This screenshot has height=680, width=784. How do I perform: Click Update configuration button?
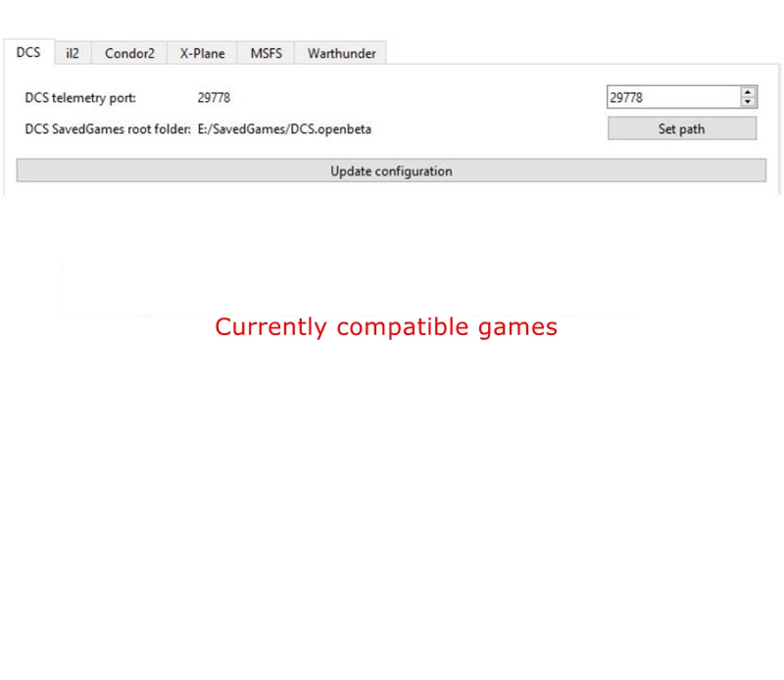coord(391,170)
